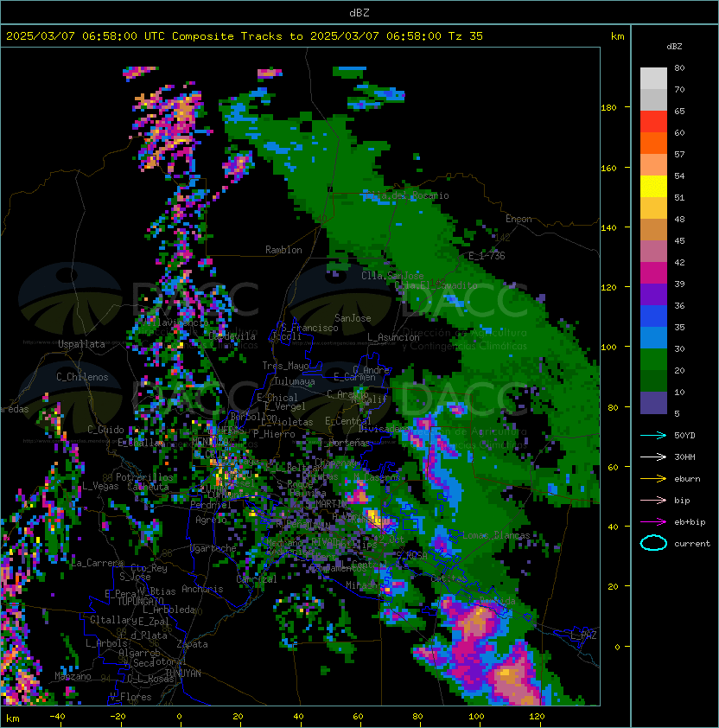
Task: Click the 'km' unit label at top right
Action: coord(617,36)
